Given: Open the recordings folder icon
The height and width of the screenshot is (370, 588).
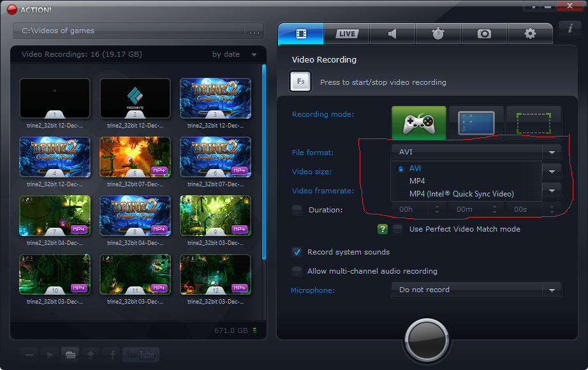Looking at the screenshot, I should point(70,355).
